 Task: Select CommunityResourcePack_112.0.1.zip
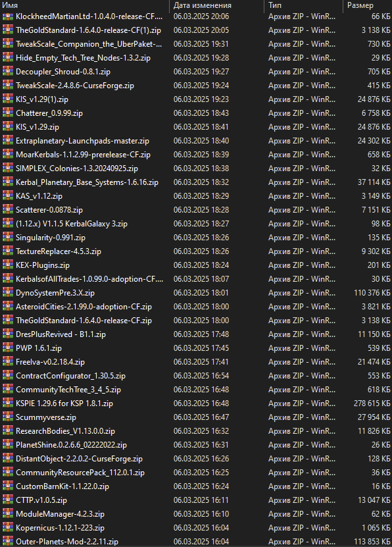pyautogui.click(x=80, y=473)
